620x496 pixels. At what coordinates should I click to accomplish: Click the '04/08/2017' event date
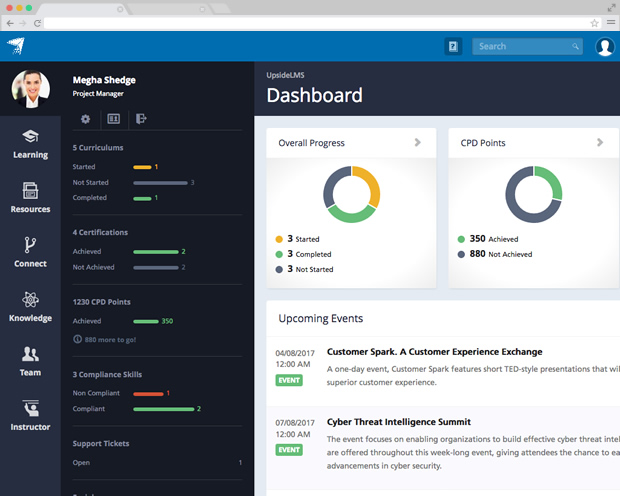[295, 353]
